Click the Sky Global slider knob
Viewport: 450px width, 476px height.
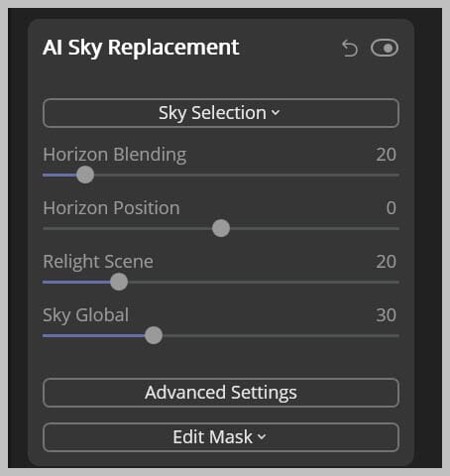[x=154, y=335]
